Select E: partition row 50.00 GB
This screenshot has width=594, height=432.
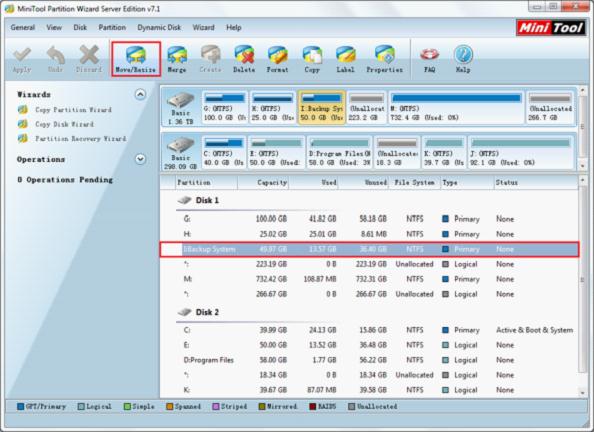pyautogui.click(x=369, y=345)
